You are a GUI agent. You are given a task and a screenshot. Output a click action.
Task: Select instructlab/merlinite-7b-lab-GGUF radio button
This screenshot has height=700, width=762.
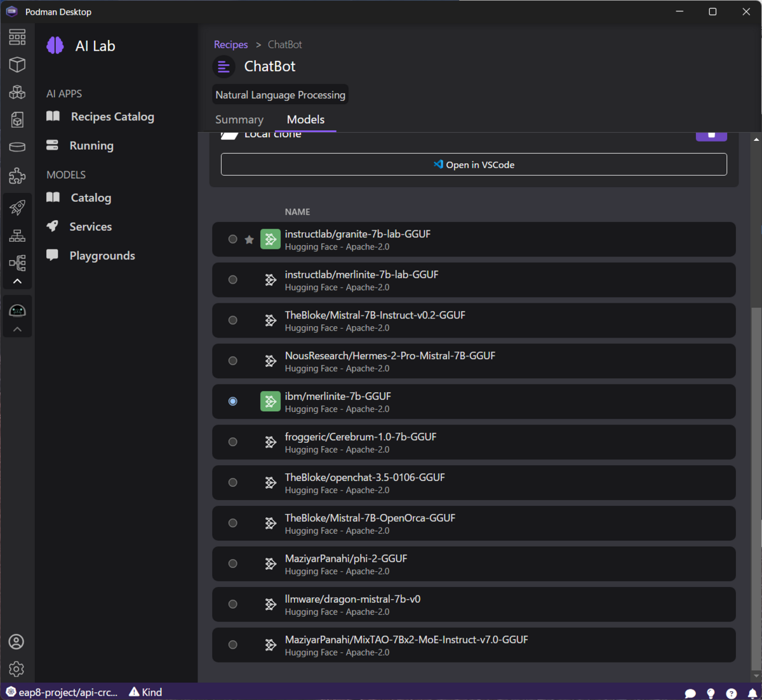(233, 280)
